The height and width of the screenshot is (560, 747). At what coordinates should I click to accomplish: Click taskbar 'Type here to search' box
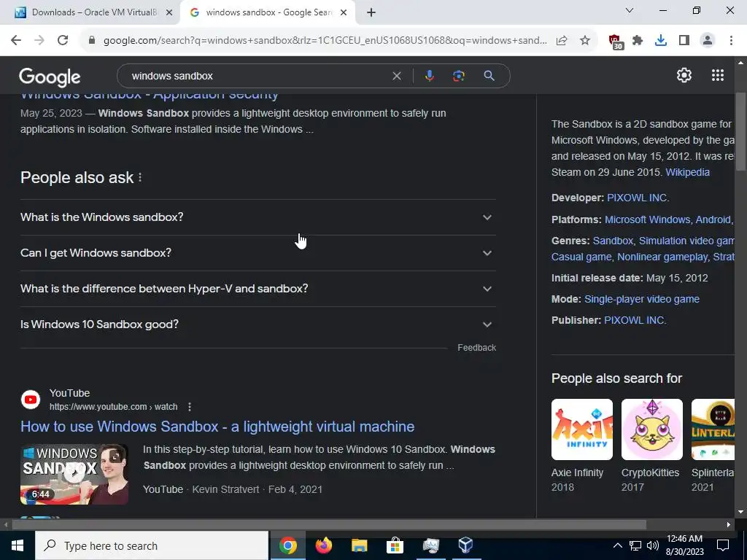(152, 545)
